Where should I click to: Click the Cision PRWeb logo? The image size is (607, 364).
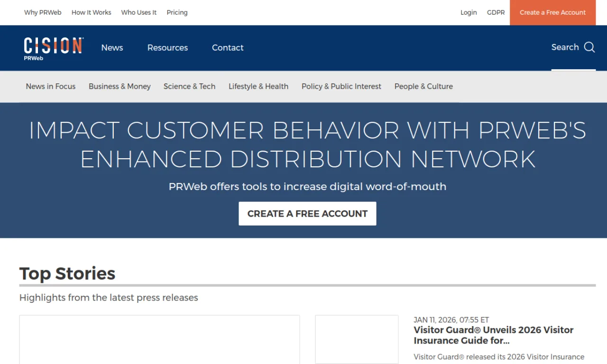point(54,48)
